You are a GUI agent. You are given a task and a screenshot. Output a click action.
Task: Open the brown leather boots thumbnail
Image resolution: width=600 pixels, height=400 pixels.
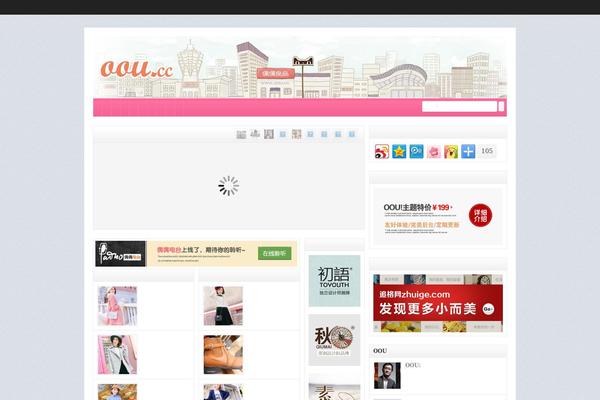[223, 355]
